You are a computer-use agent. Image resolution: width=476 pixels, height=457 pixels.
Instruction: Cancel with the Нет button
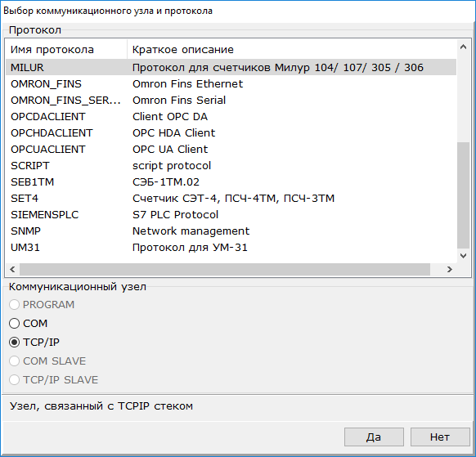[440, 437]
